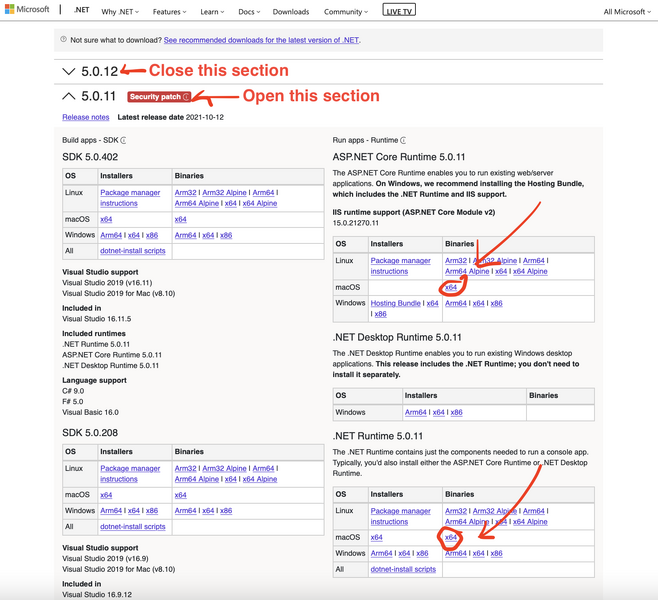Click the info icon beside 'Not sure what to download?'
658x600 pixels.
tap(63, 39)
